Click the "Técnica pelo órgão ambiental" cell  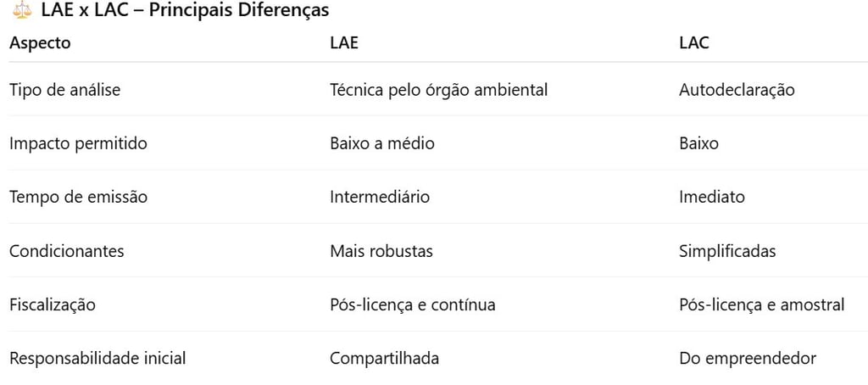click(438, 89)
